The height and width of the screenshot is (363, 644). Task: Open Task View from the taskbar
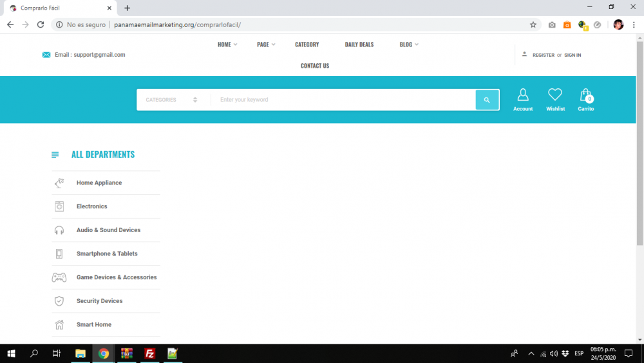tap(57, 353)
